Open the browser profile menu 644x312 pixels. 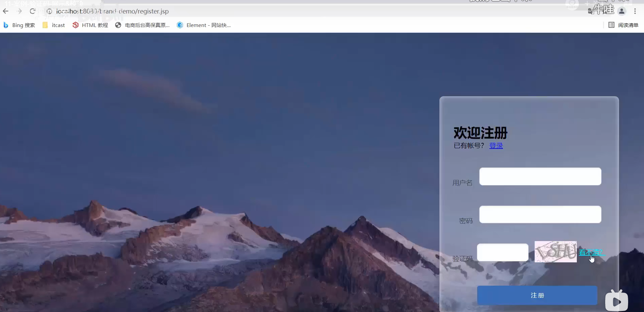coord(622,11)
